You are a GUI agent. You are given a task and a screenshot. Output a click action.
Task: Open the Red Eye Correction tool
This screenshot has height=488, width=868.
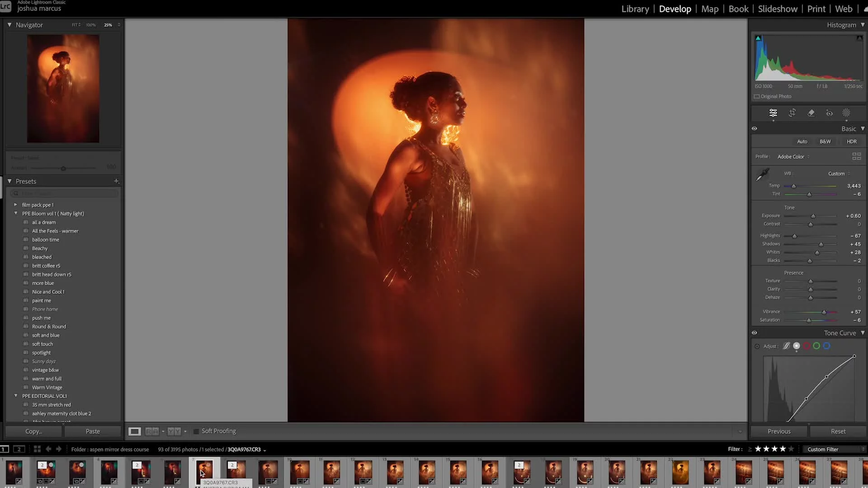click(829, 113)
